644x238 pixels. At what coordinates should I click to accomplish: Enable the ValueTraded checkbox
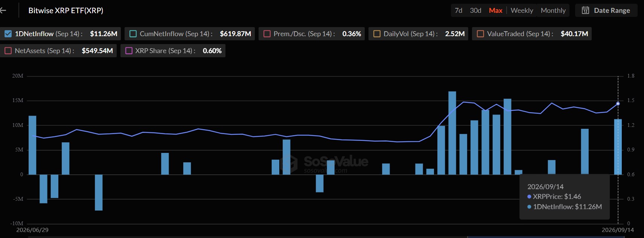(x=480, y=34)
